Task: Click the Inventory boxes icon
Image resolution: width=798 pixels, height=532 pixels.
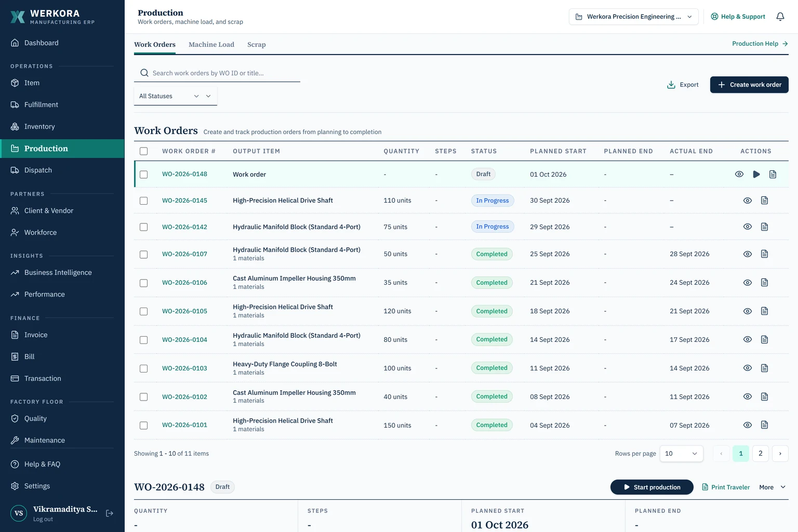Action: [x=15, y=126]
